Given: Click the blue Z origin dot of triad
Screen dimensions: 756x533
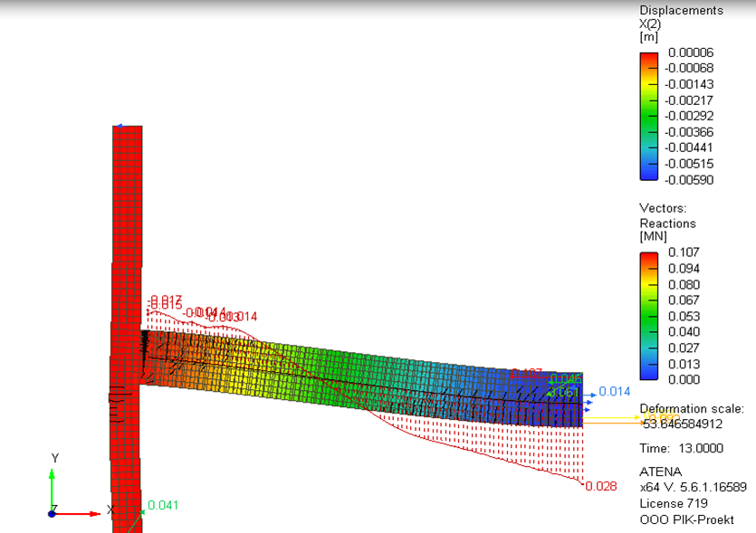Looking at the screenshot, I should 52,514.
